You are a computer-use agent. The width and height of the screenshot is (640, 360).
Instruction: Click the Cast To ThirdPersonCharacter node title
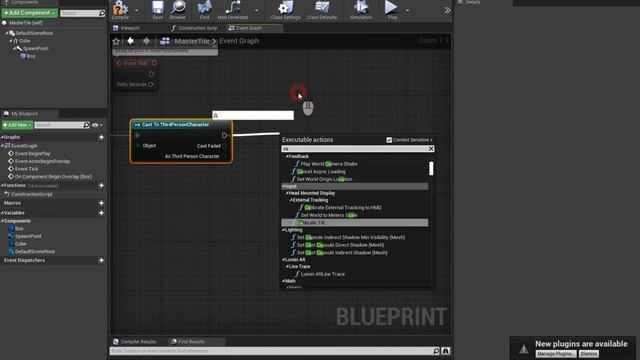pos(176,124)
